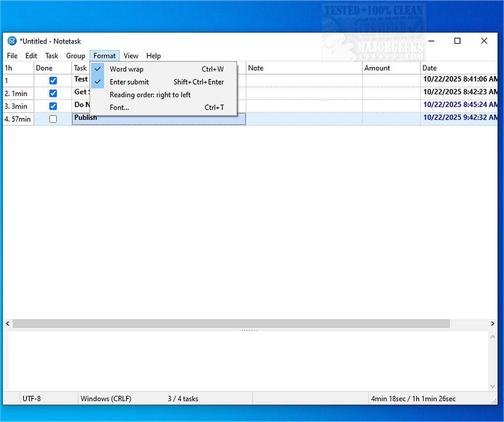Click the Task column header
This screenshot has height=422, width=504.
(x=81, y=68)
